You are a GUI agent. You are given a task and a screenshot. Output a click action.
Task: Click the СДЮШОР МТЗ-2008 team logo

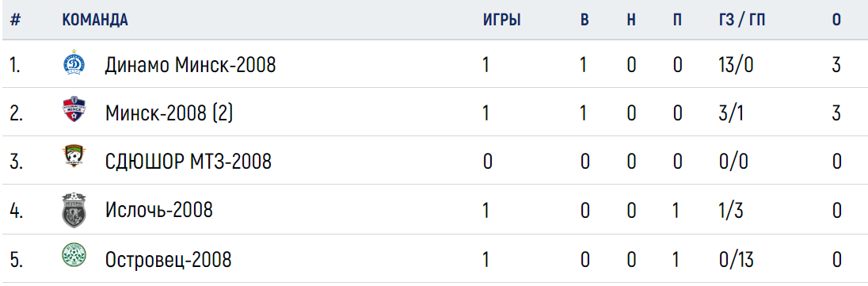74,158
